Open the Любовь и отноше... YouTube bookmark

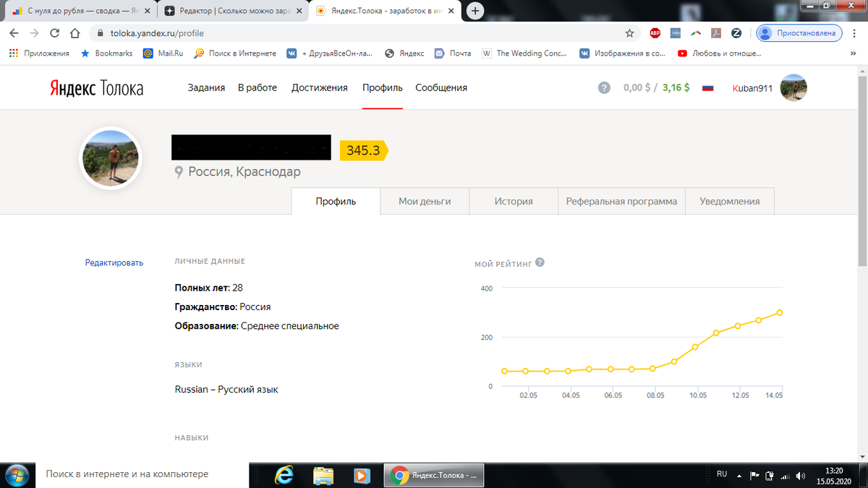click(719, 53)
